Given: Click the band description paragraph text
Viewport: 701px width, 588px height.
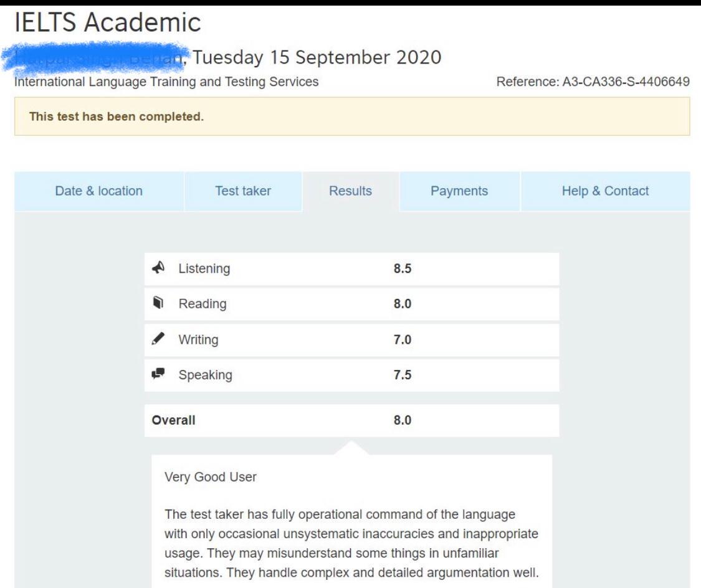Looking at the screenshot, I should 351,543.
